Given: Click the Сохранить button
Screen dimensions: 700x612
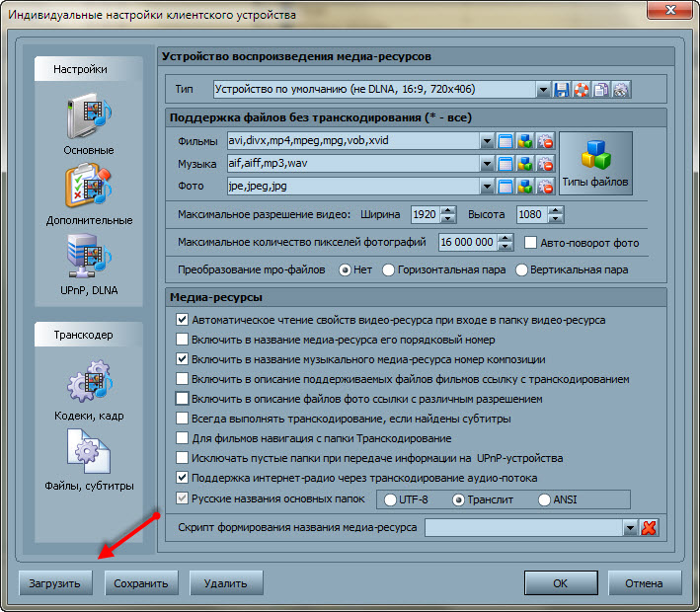Looking at the screenshot, I should coord(142,583).
